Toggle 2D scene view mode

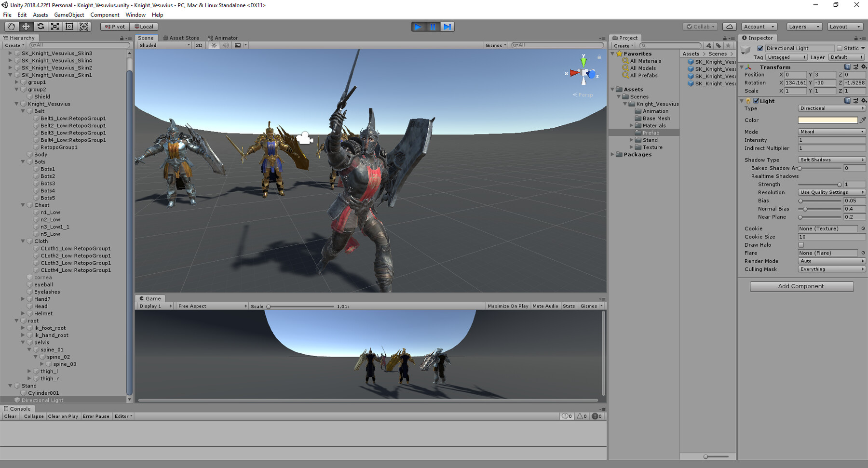point(199,45)
